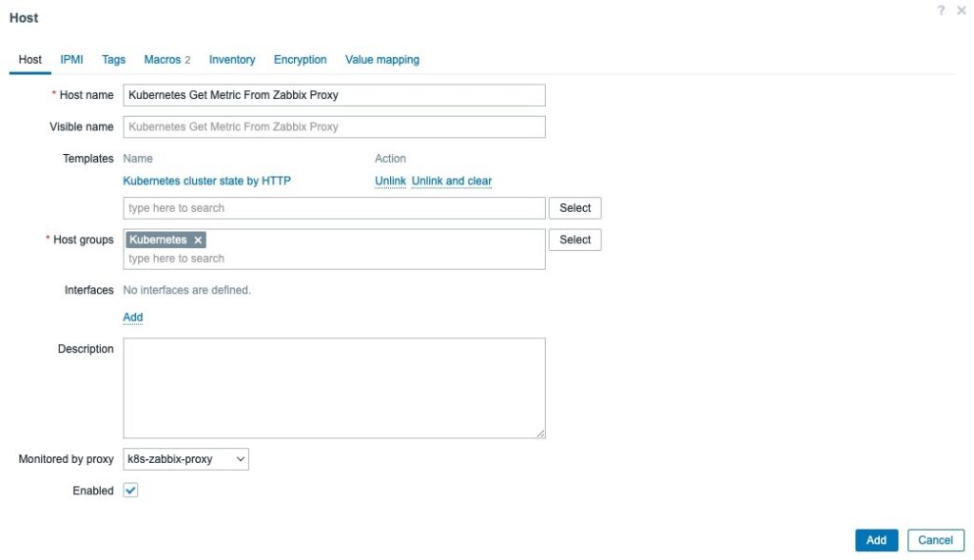974x560 pixels.
Task: Cancel the host creation
Action: 936,540
